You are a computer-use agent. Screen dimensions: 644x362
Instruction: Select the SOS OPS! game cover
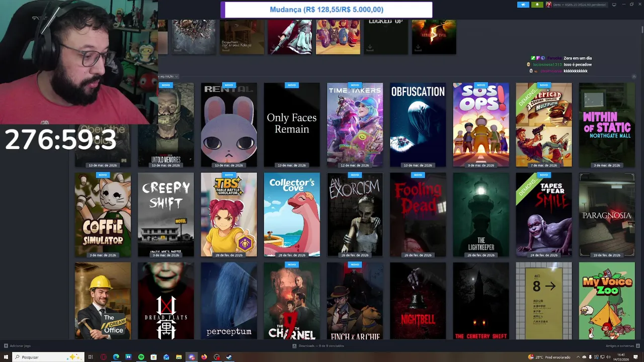pos(481,125)
